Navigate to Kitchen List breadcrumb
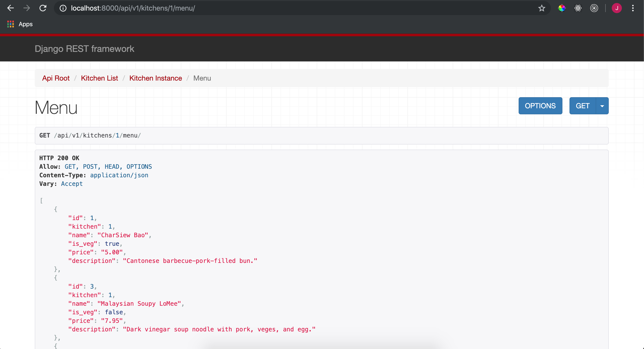This screenshot has width=644, height=349. pyautogui.click(x=99, y=78)
